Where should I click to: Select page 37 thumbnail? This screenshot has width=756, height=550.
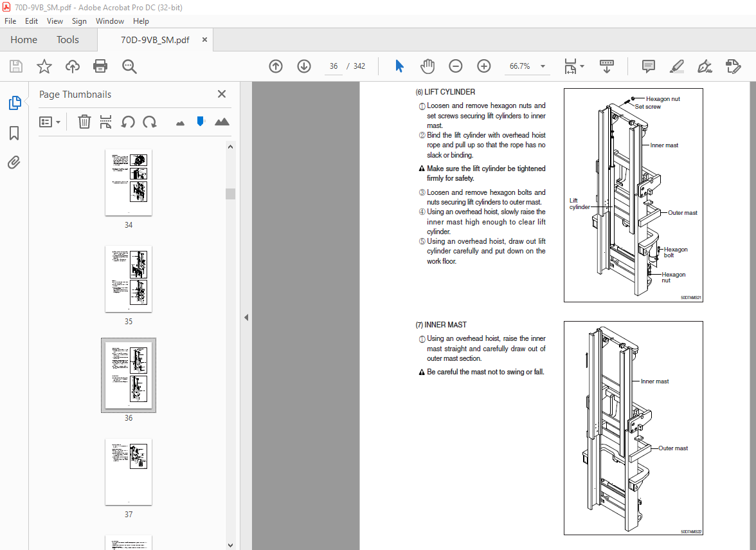[129, 472]
